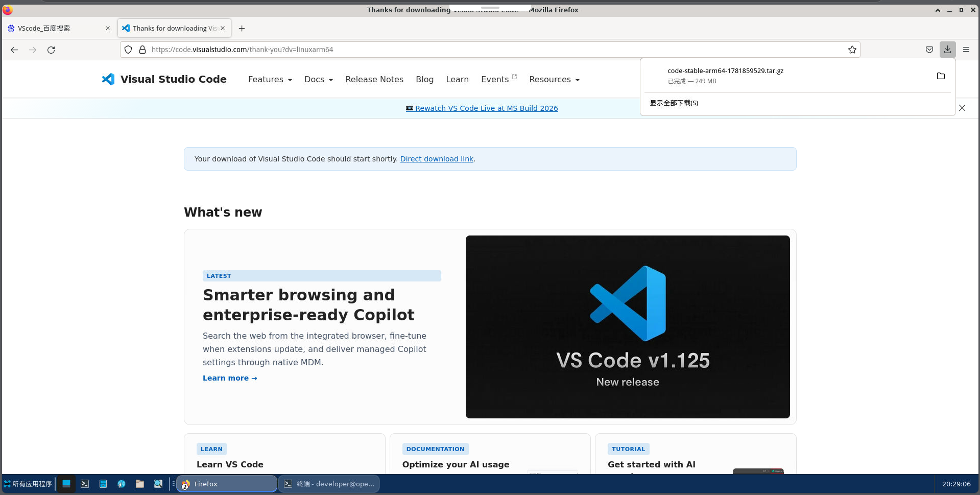Open new browser tab
This screenshot has width=980, height=495.
coord(242,28)
